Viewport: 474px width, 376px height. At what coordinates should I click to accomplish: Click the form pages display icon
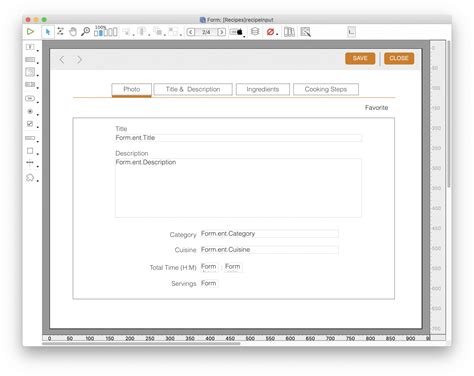(106, 32)
